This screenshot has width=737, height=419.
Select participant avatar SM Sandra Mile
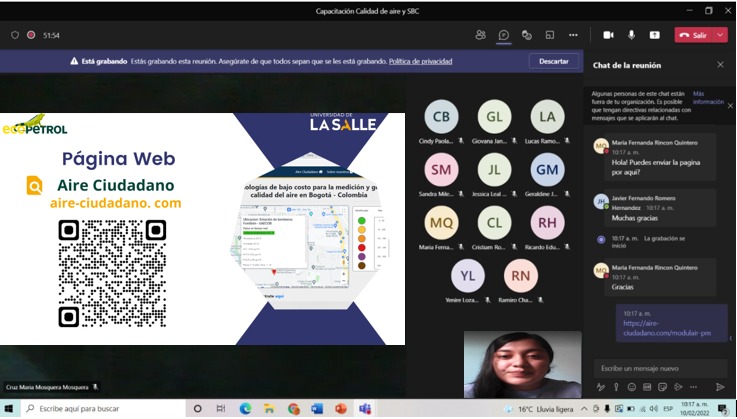[x=441, y=170]
